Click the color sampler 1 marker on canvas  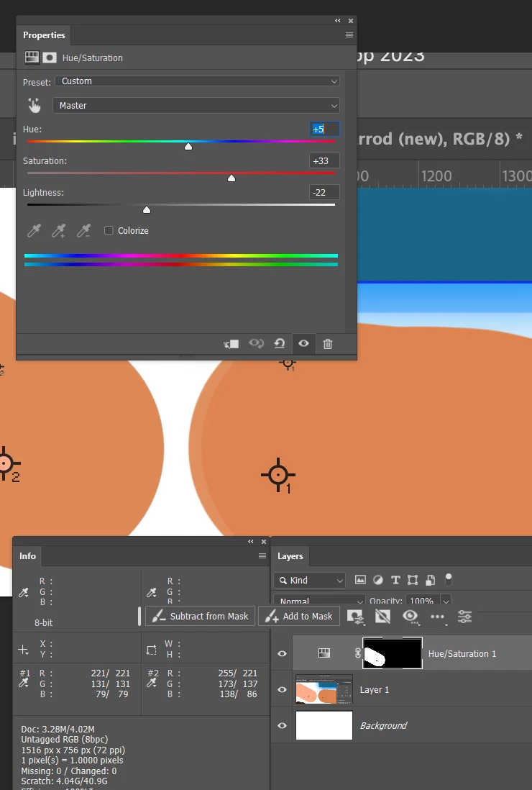click(x=278, y=475)
